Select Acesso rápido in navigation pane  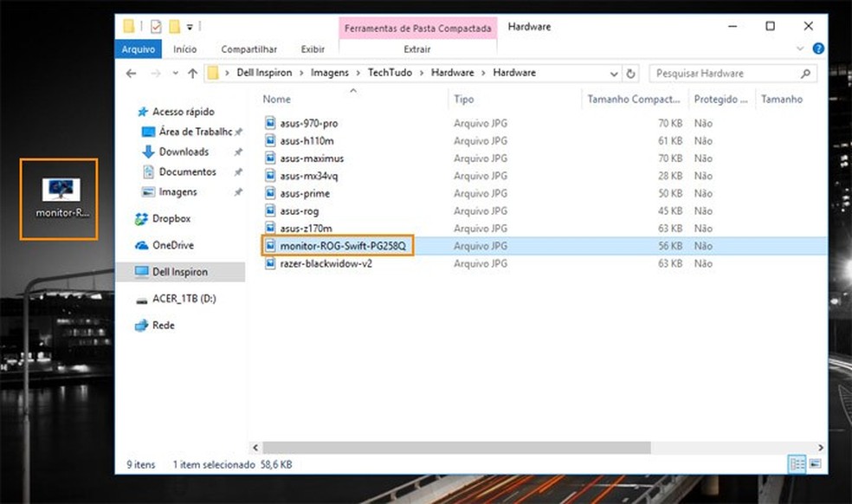pyautogui.click(x=183, y=112)
